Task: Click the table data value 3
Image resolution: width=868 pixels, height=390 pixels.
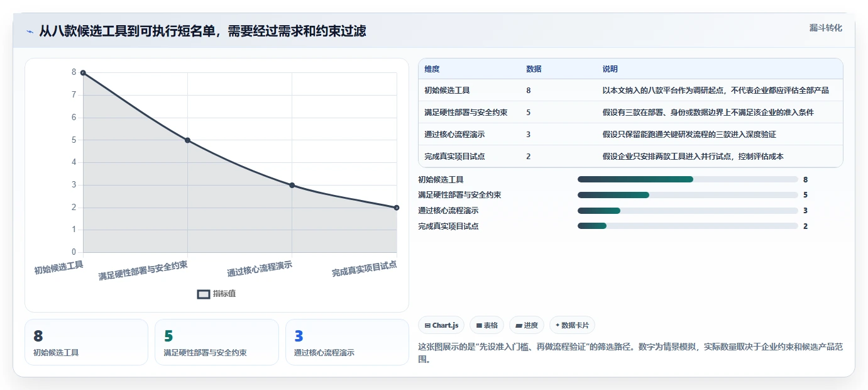Action: pos(529,135)
